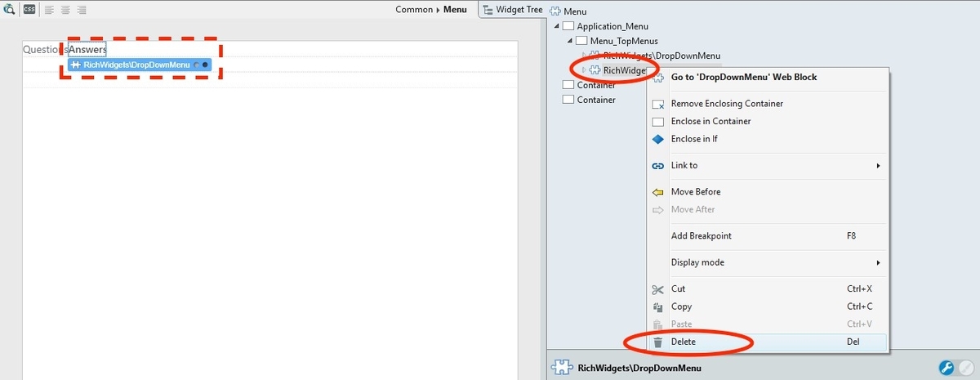Click the blue RichWidgets\DropDownMenu block on canvas
The image size is (980, 380).
pos(140,65)
